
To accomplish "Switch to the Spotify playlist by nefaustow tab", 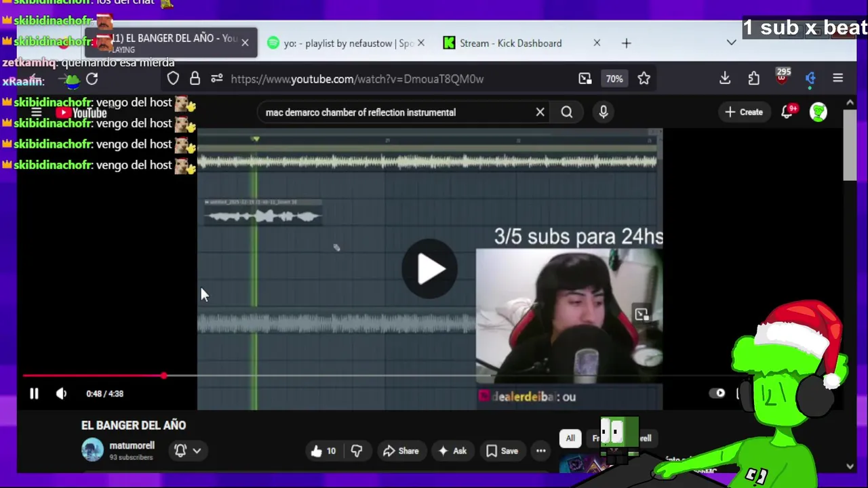I will coord(348,43).
